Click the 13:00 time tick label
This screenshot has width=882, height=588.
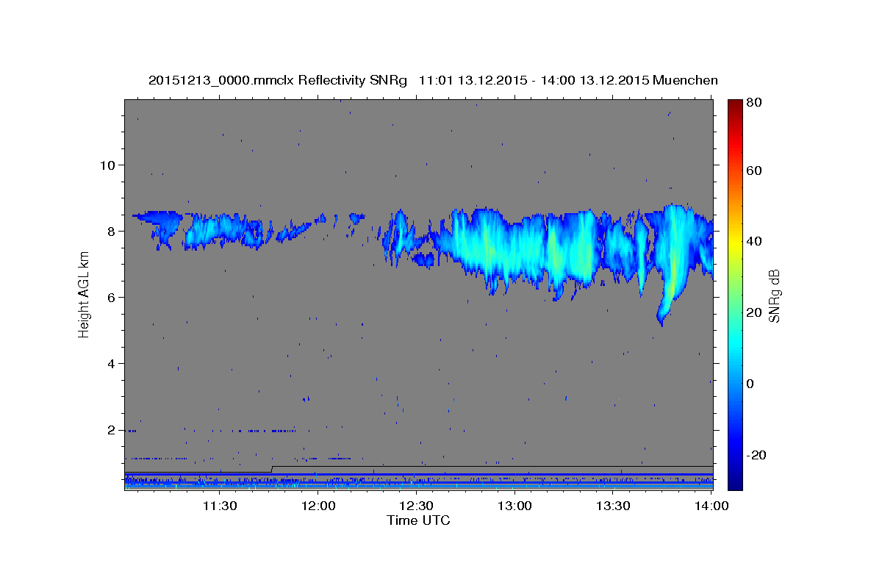(x=514, y=506)
